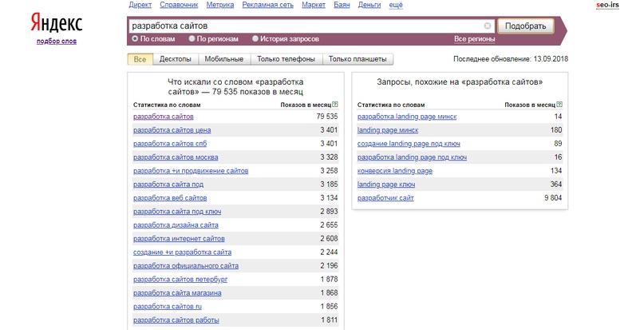Open разработка landing page под ключ keyword

[x=412, y=157]
